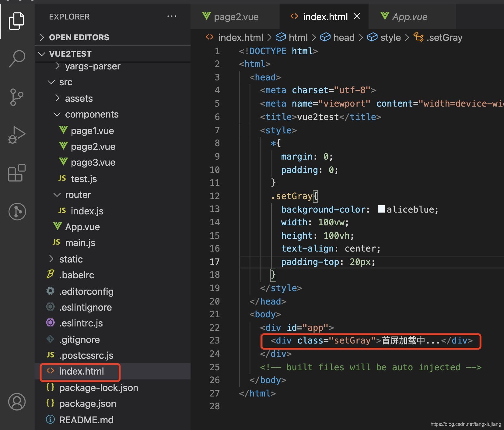Switch to the page2.vue tab
Image resolution: width=504 pixels, height=430 pixels.
pyautogui.click(x=236, y=17)
